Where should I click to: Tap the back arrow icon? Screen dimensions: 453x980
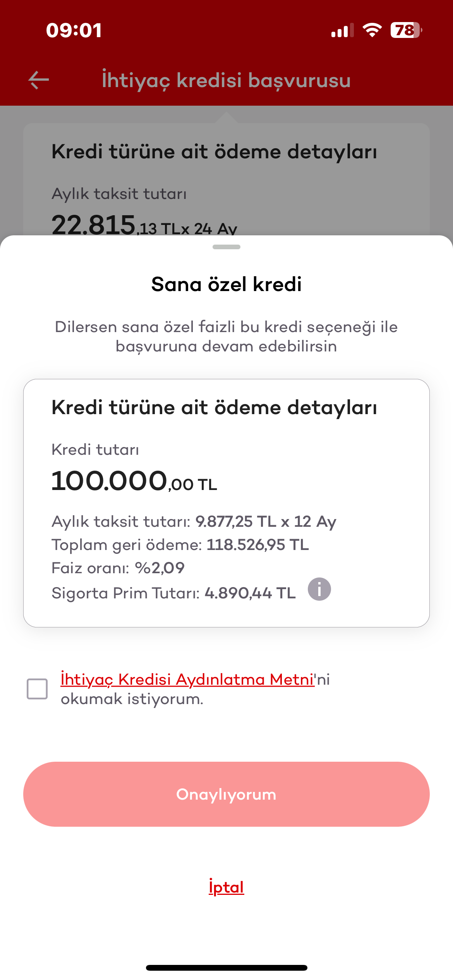(39, 80)
